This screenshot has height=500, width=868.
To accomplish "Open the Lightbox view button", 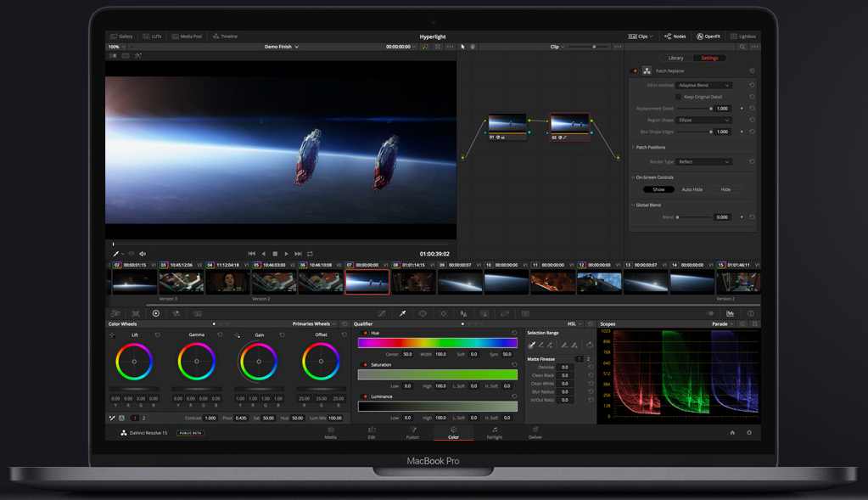I will pyautogui.click(x=743, y=36).
